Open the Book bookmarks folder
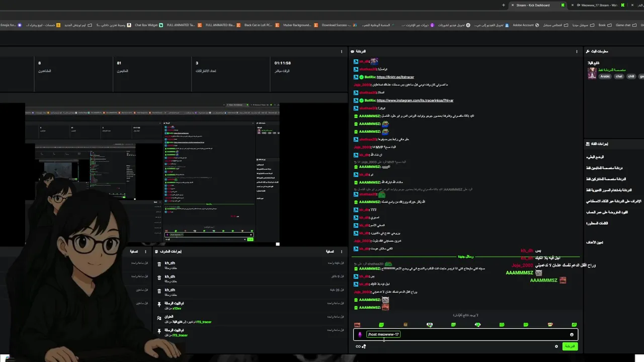Image resolution: width=644 pixels, height=362 pixels. [605, 25]
